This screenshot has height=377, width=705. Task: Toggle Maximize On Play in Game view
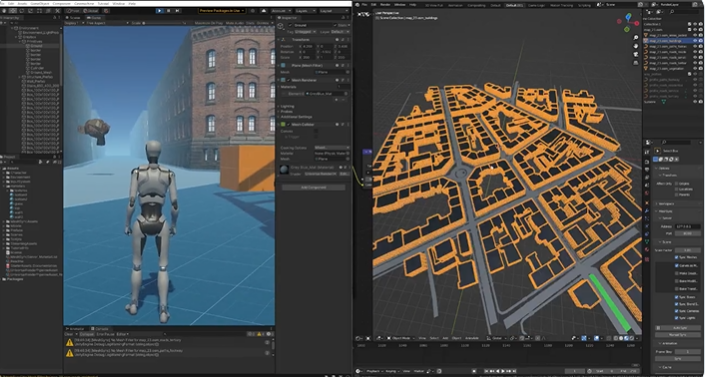pos(209,22)
